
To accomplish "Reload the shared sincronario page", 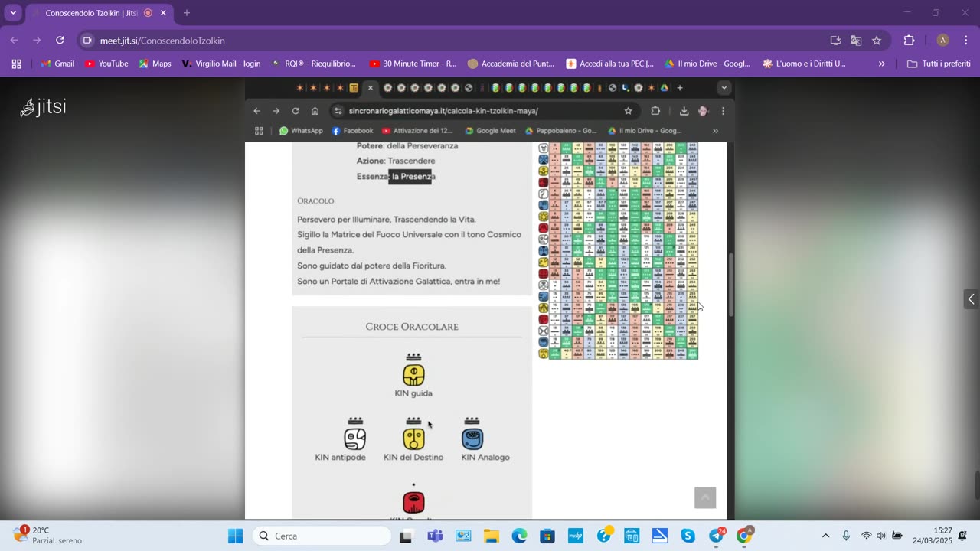I will point(296,111).
